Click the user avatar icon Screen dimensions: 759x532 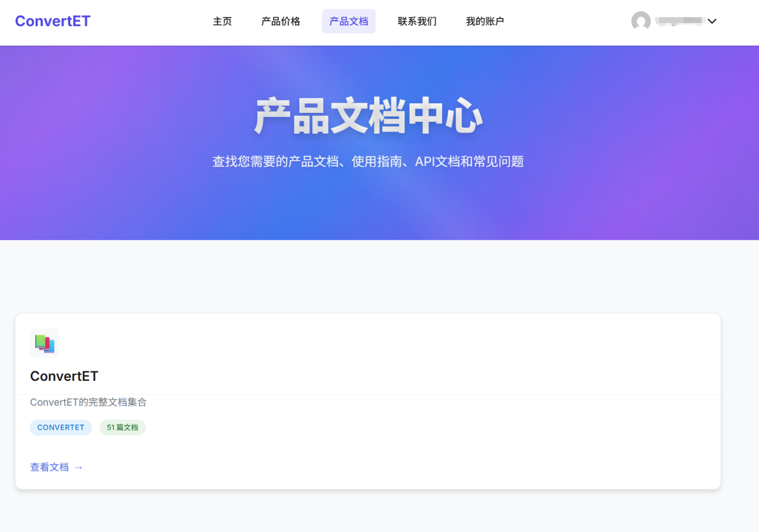coord(640,21)
